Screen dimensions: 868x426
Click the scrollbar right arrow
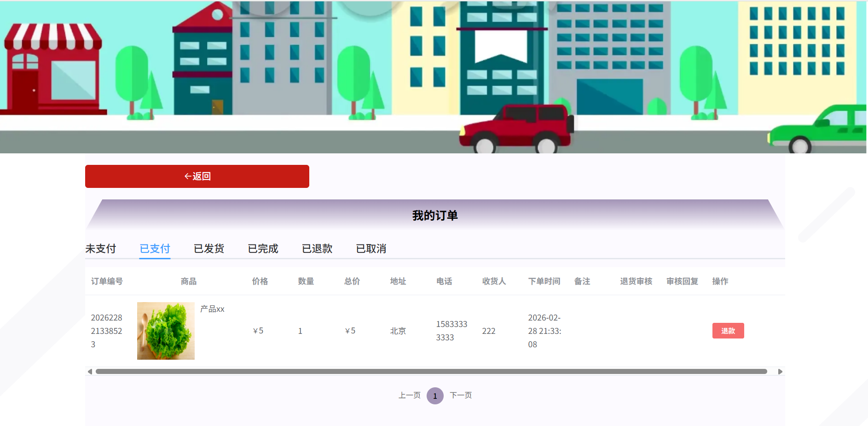(x=780, y=372)
